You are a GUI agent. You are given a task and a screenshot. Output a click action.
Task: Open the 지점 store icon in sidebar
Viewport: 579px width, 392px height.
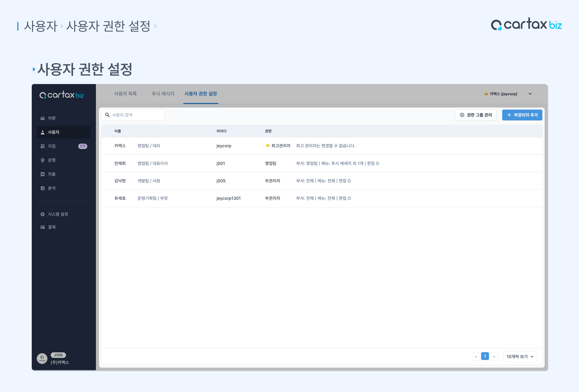[43, 146]
